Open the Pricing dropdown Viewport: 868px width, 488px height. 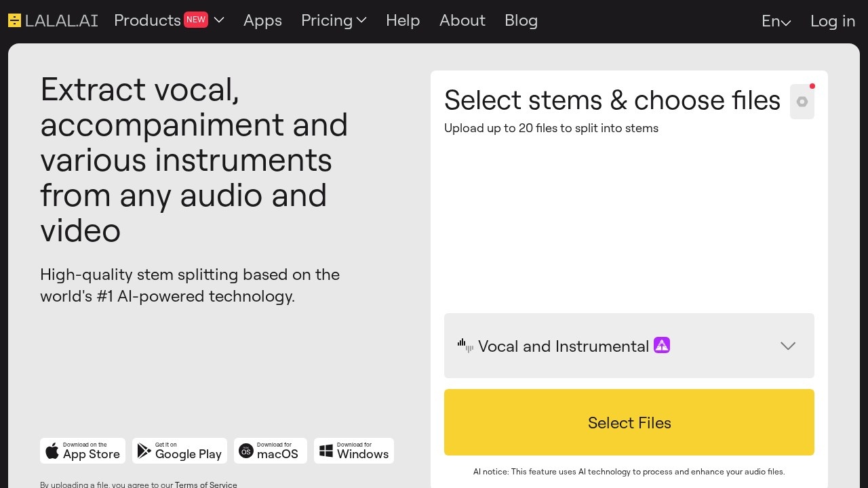[334, 20]
